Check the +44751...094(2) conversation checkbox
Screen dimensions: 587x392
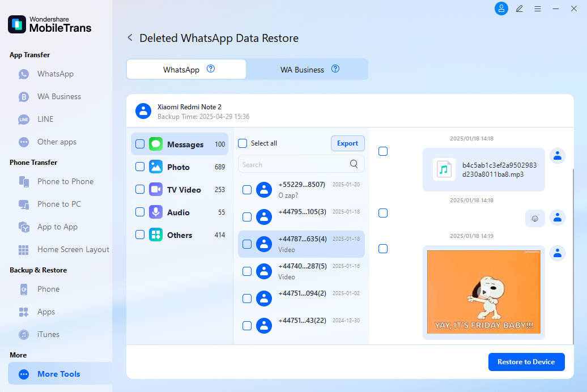[247, 299]
